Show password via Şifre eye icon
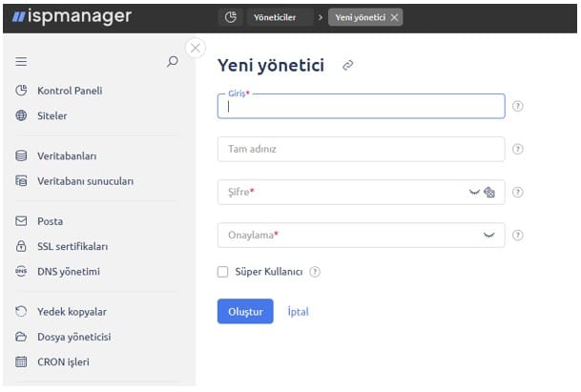 [x=474, y=192]
